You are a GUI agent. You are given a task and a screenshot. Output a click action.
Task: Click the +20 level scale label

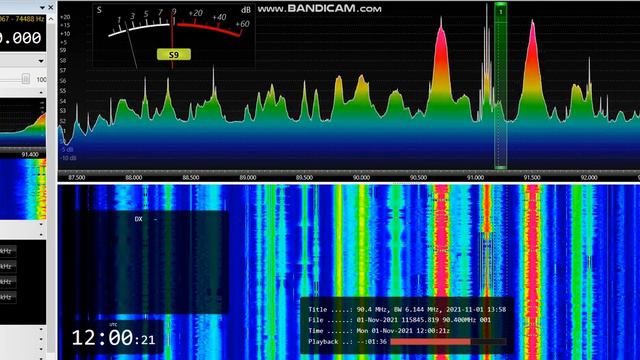[x=65, y=17]
